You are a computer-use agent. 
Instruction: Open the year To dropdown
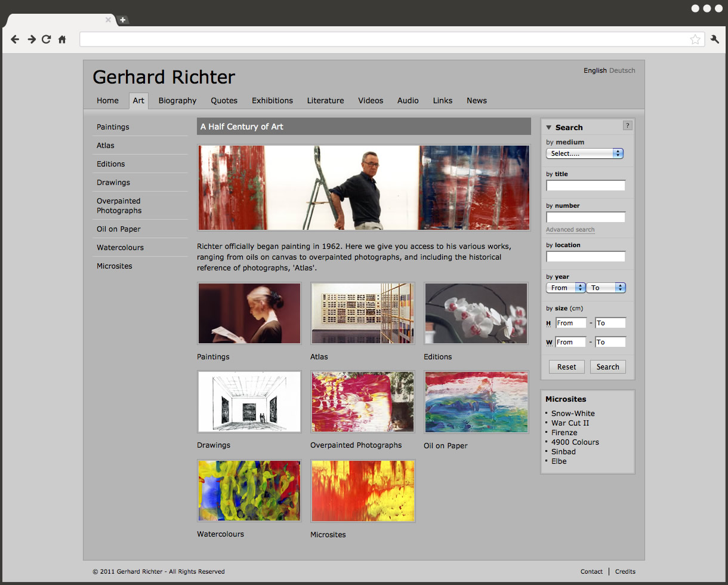click(x=606, y=288)
